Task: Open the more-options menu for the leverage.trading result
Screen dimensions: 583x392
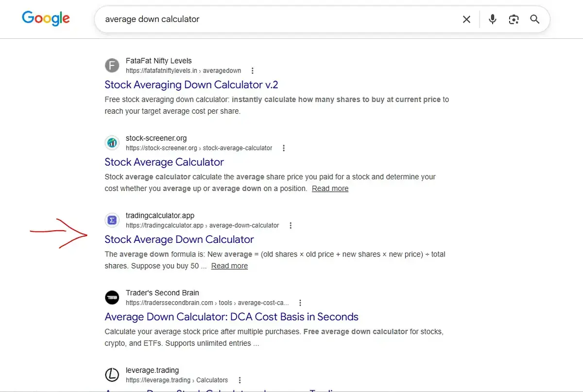Action: 240,380
